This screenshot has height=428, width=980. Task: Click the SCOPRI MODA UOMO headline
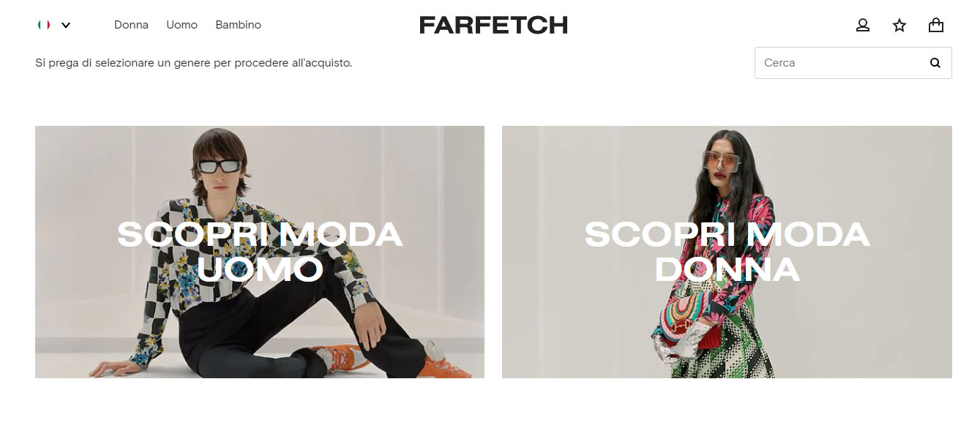(260, 252)
